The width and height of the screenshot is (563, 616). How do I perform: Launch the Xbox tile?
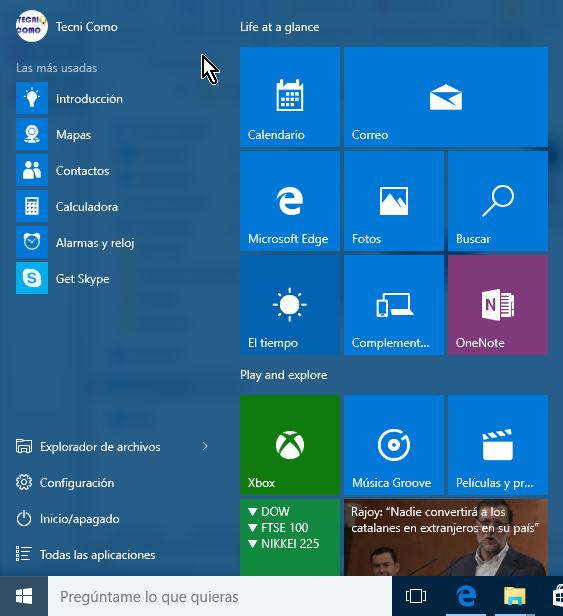(x=290, y=445)
